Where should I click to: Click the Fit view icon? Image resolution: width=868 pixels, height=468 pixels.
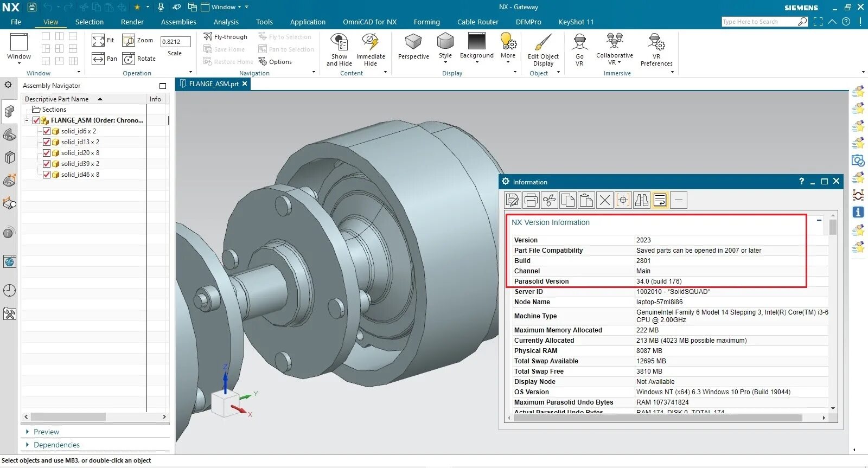point(98,41)
